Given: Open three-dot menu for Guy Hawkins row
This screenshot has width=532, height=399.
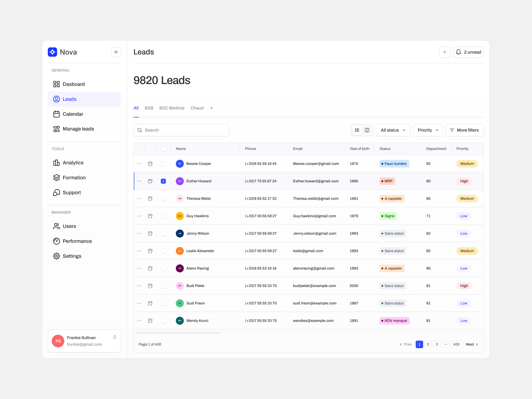Looking at the screenshot, I should click(139, 216).
